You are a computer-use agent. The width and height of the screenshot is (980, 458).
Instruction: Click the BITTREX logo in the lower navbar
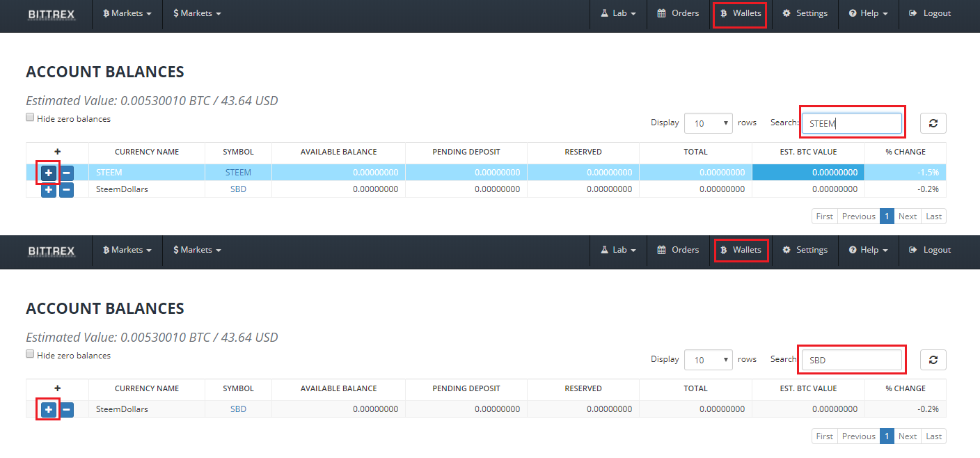(x=52, y=251)
